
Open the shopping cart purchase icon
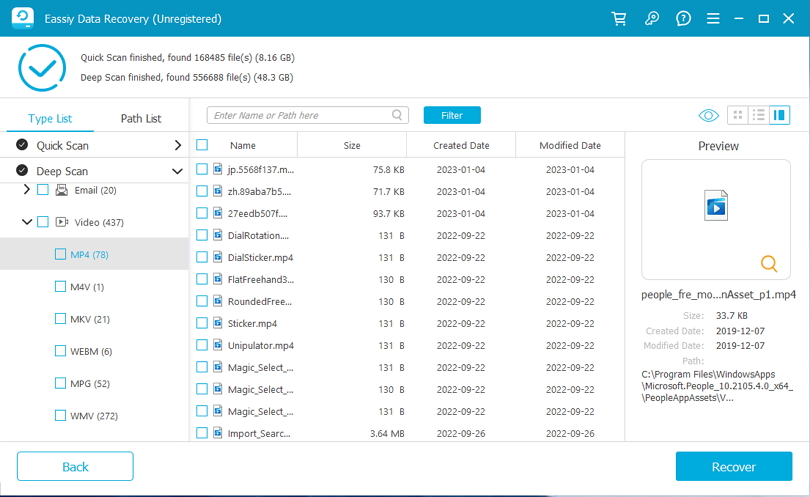[618, 19]
